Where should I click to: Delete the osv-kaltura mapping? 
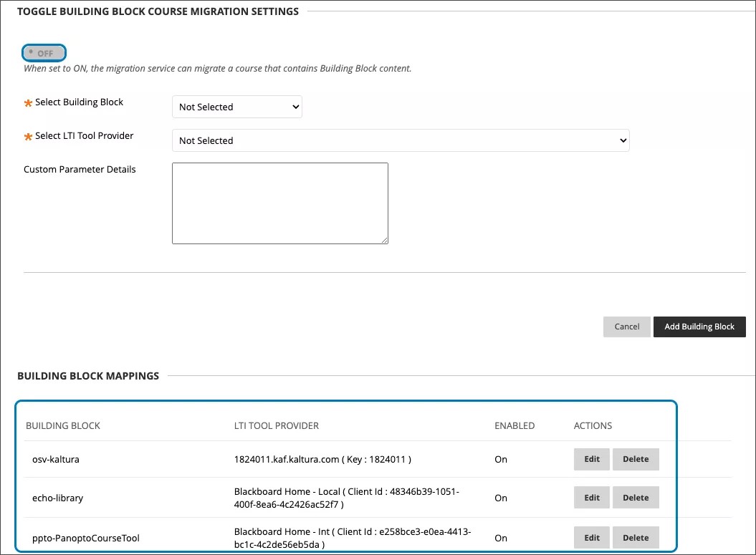click(x=636, y=459)
